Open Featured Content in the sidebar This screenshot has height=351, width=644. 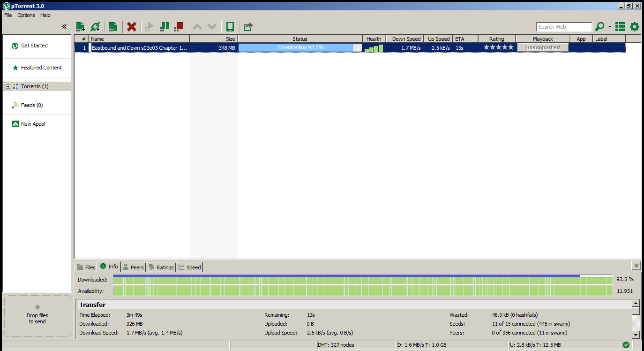41,68
